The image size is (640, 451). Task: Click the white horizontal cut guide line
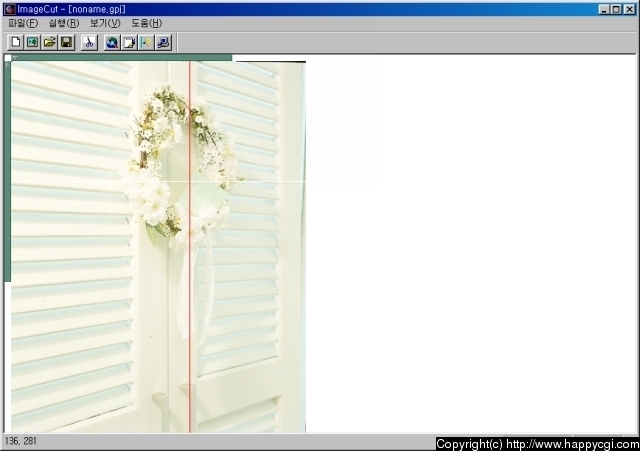158,181
